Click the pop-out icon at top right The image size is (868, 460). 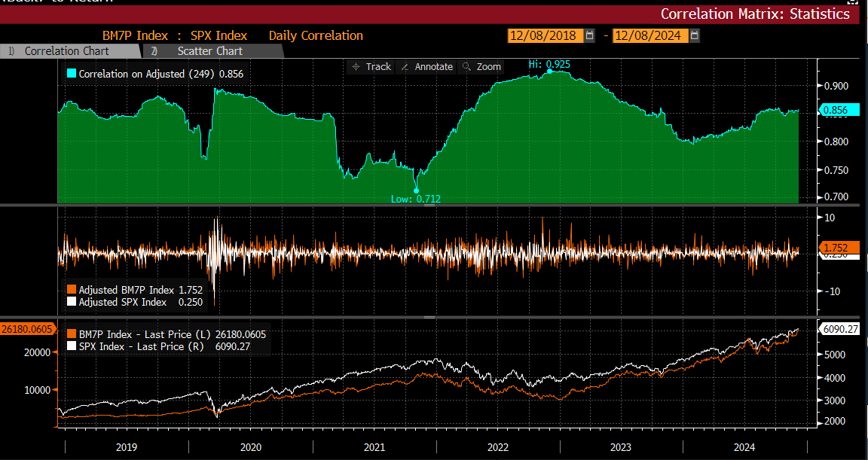[852, 3]
